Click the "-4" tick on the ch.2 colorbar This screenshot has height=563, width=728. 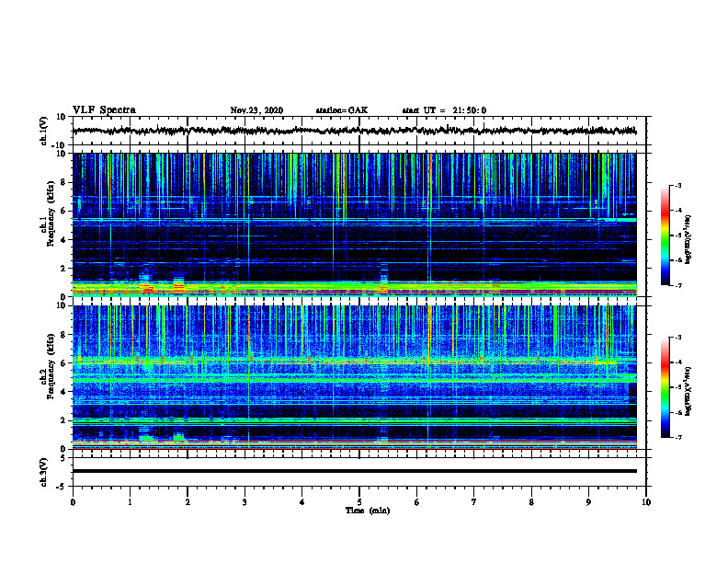point(677,362)
